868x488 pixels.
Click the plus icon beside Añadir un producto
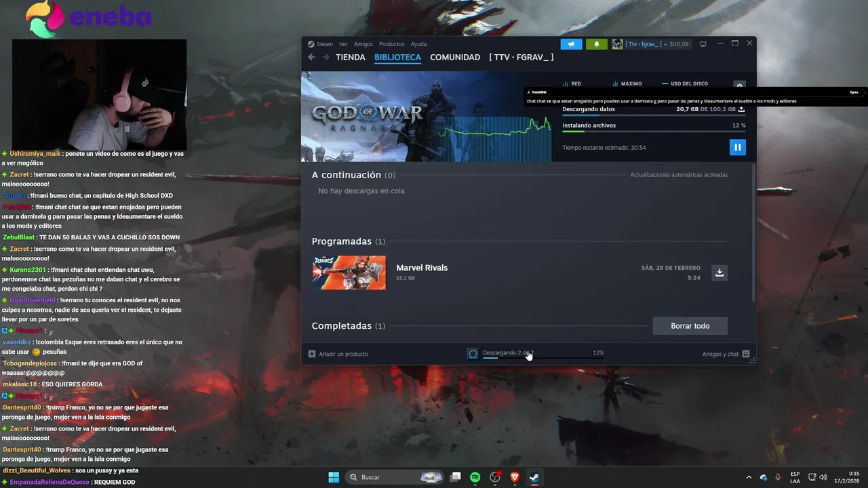point(312,354)
